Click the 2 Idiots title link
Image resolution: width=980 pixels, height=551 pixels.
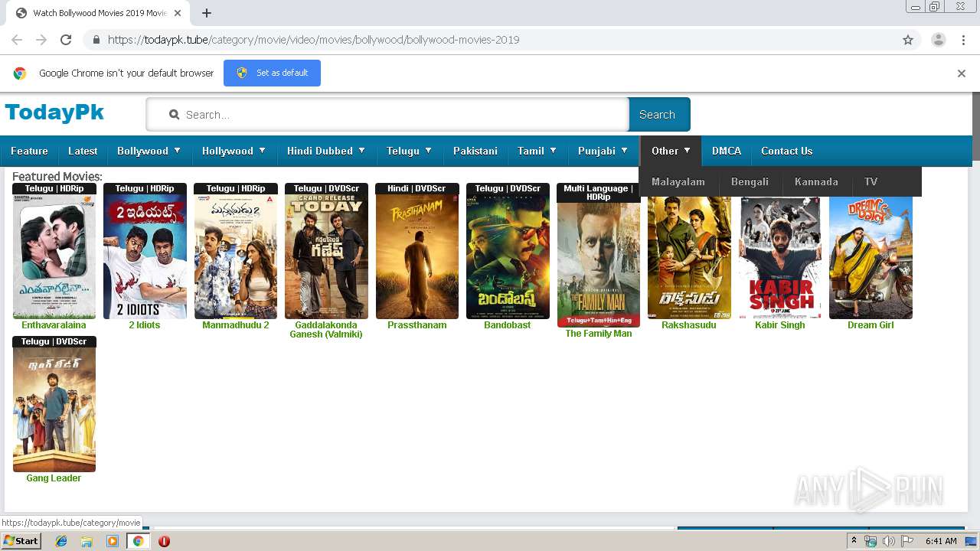pos(145,325)
